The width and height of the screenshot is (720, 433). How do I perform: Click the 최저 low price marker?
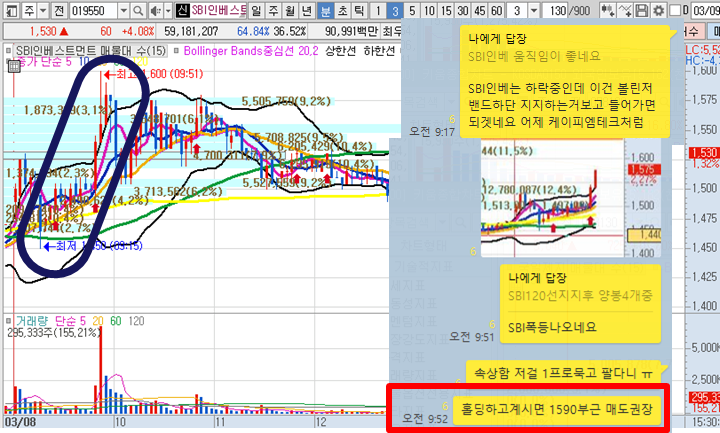click(x=93, y=247)
